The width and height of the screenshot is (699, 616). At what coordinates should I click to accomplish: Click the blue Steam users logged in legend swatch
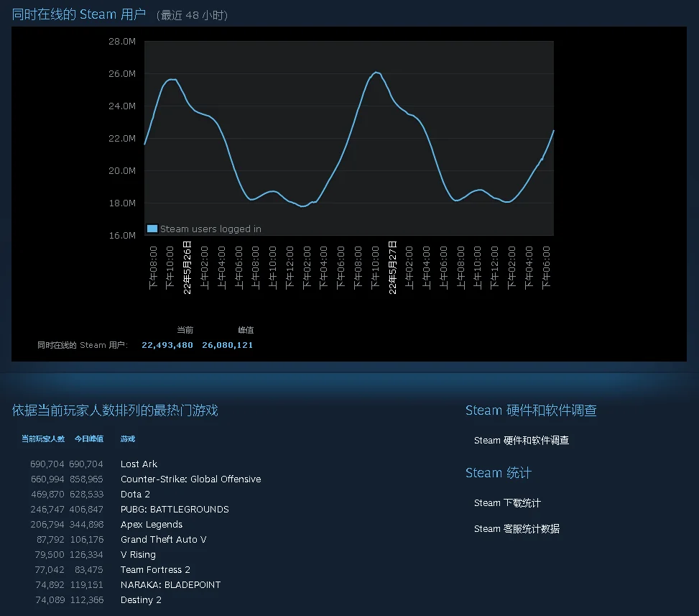[x=152, y=229]
